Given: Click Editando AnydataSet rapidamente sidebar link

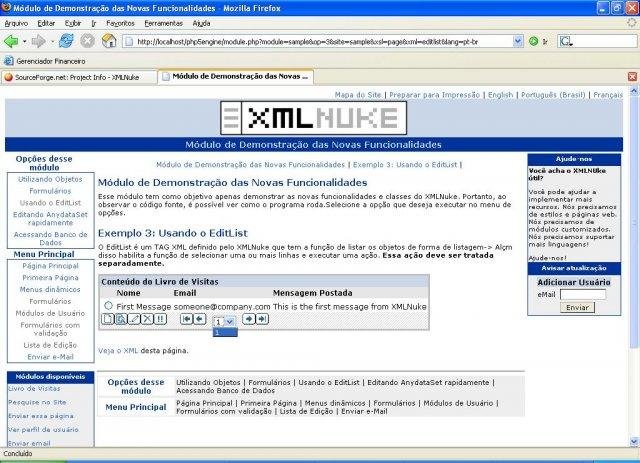Looking at the screenshot, I should [x=50, y=218].
